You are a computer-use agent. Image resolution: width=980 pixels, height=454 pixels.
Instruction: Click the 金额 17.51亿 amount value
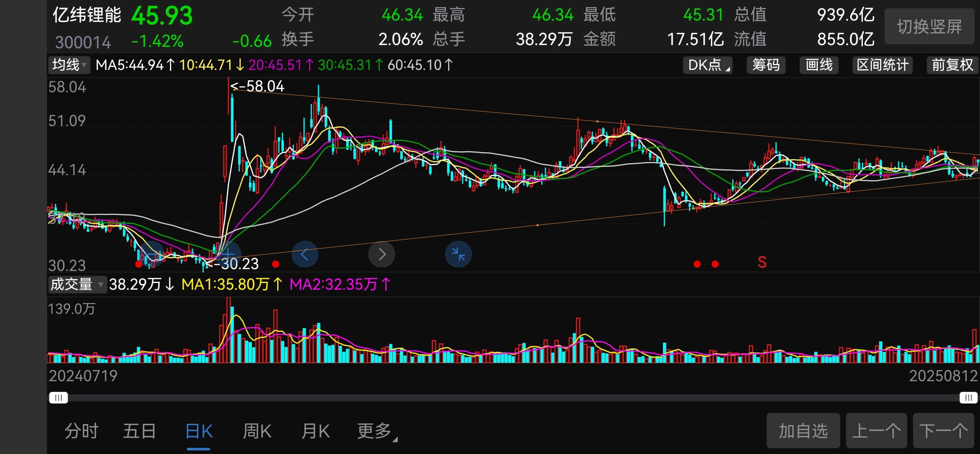695,39
